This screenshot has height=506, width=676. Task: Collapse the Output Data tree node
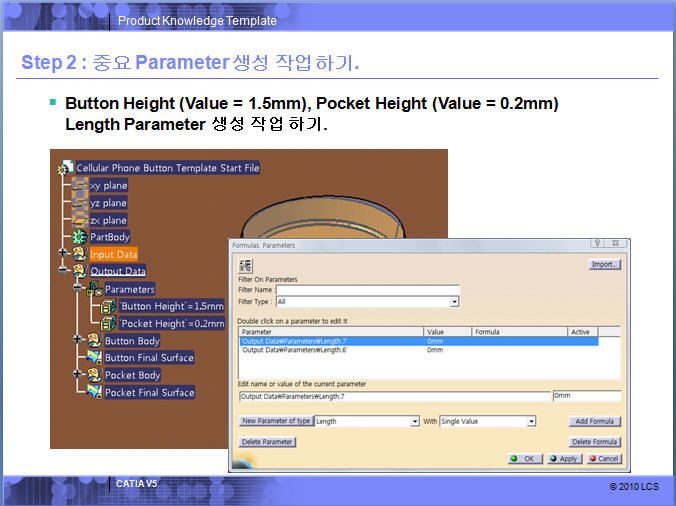click(x=65, y=271)
